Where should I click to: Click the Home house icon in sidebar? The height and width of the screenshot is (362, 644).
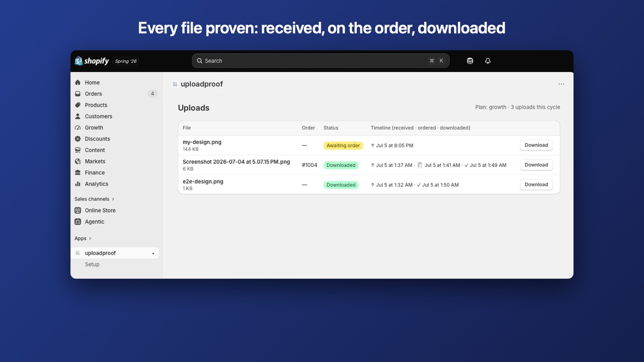[77, 82]
